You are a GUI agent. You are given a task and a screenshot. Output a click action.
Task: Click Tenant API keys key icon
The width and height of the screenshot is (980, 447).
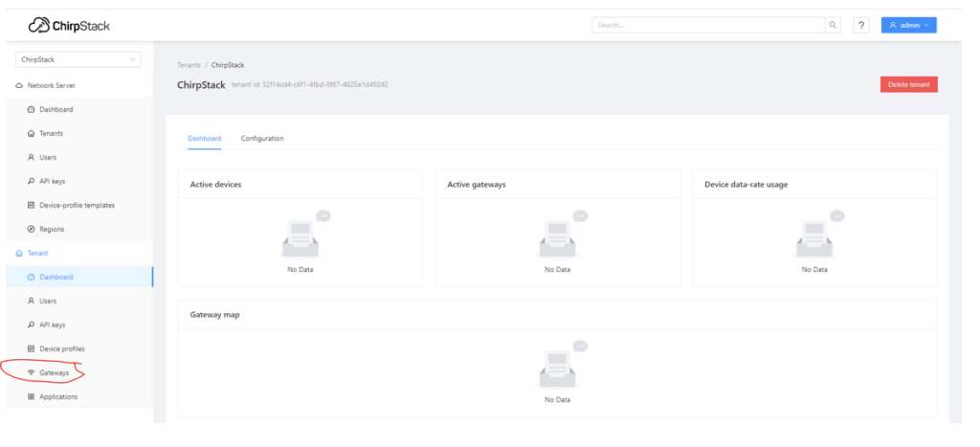pyautogui.click(x=32, y=325)
